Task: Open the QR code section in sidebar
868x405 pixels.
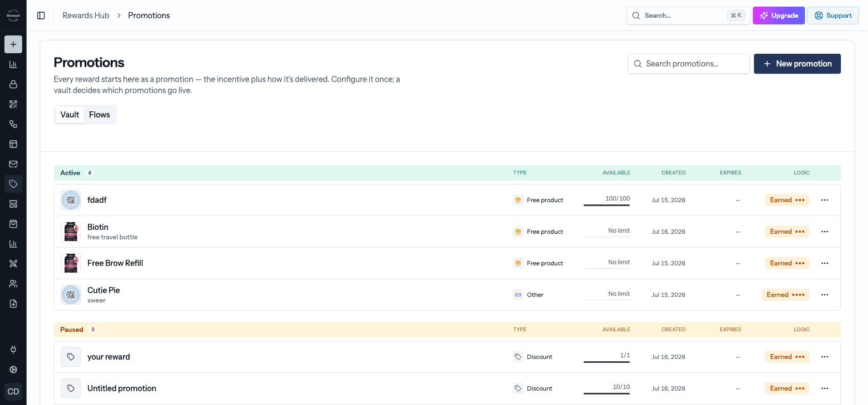Action: pos(13,104)
